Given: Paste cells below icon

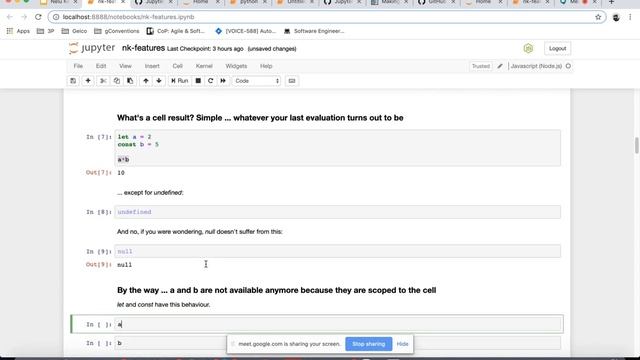Looking at the screenshot, I should (130, 81).
